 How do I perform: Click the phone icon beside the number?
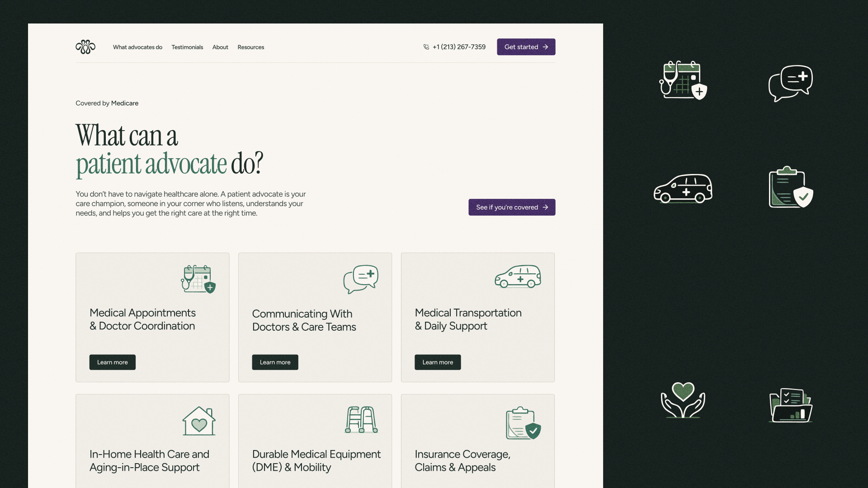point(426,47)
